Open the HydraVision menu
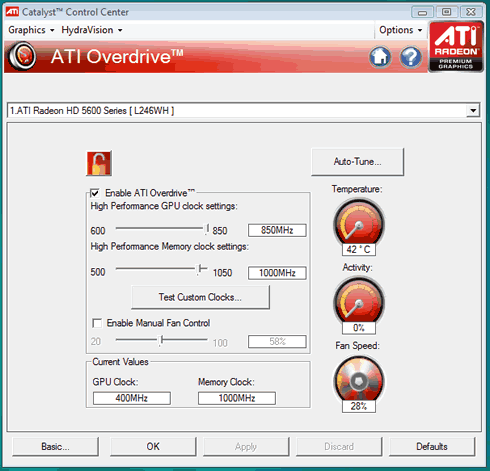The image size is (490, 471). tap(92, 30)
